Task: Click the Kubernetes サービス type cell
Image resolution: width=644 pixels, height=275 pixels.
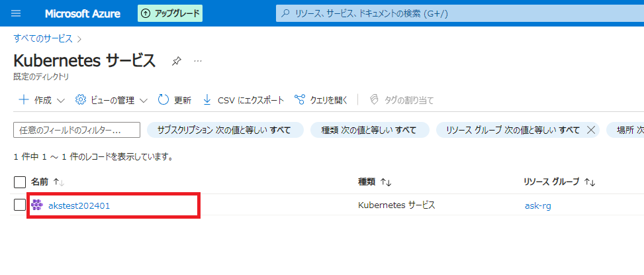Action: point(396,205)
